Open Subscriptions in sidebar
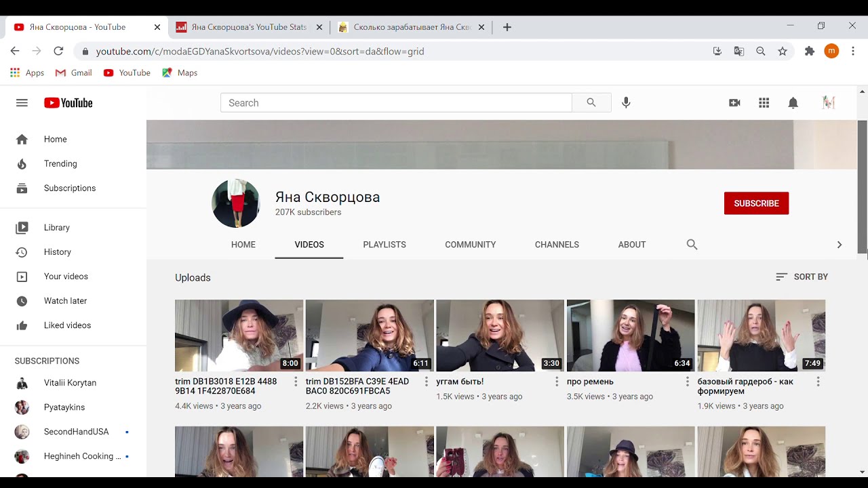 [x=73, y=188]
